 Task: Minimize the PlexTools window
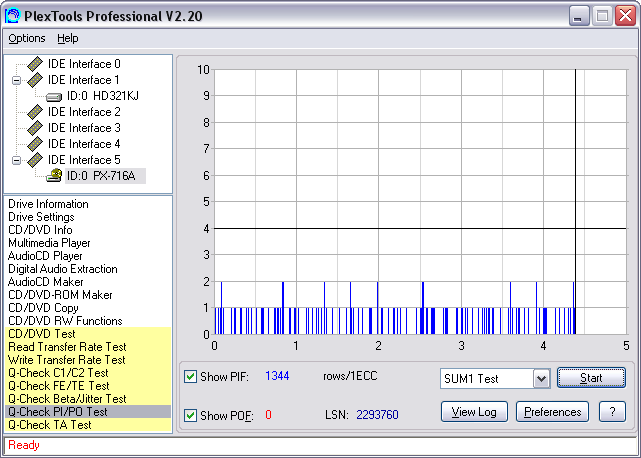coord(579,16)
